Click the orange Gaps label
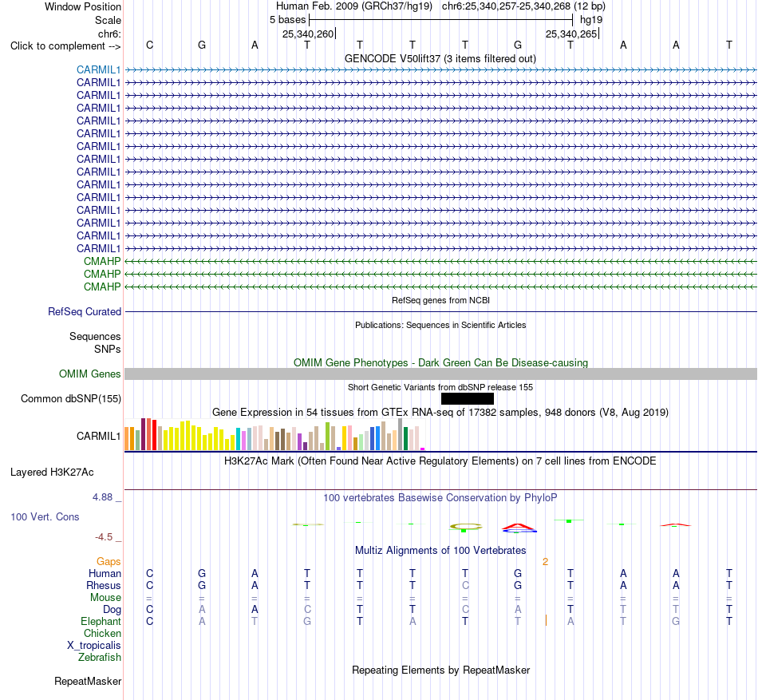Image resolution: width=758 pixels, height=700 pixels. pos(109,561)
